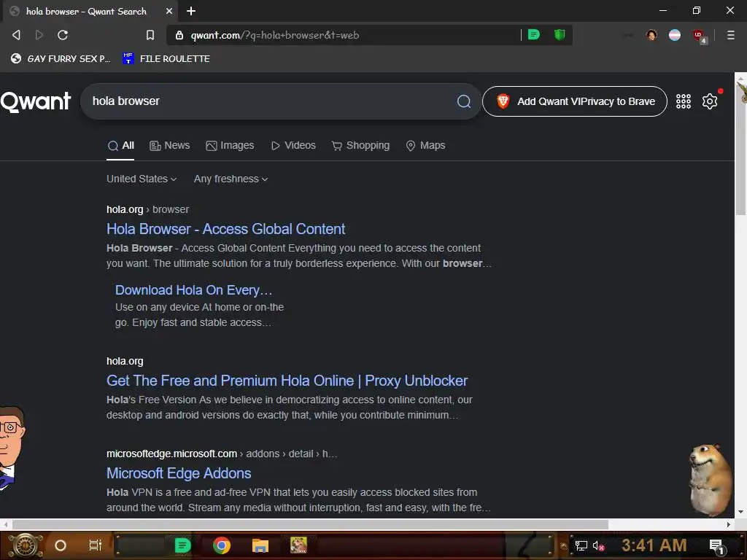Bookmark this page with bookmark icon

coord(150,35)
